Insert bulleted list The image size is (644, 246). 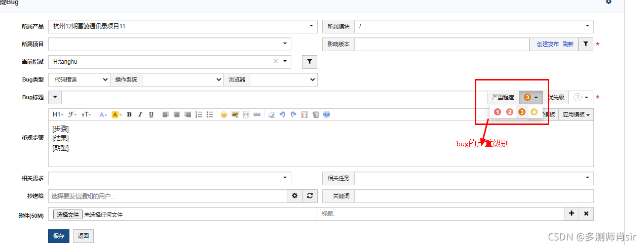point(210,114)
